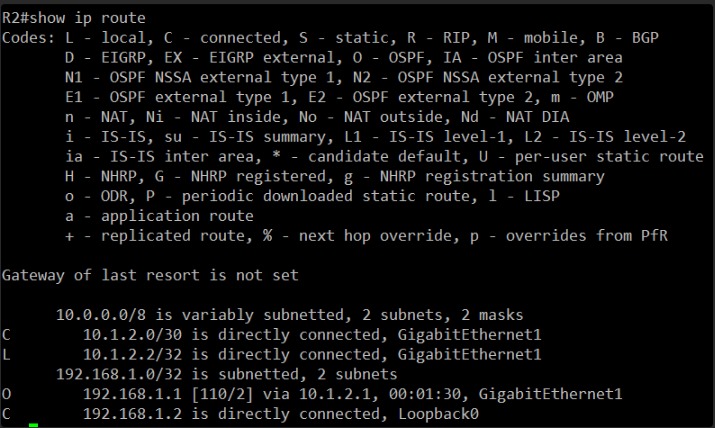Click the EIGRP external code legend line
The image size is (715, 428).
coord(344,57)
